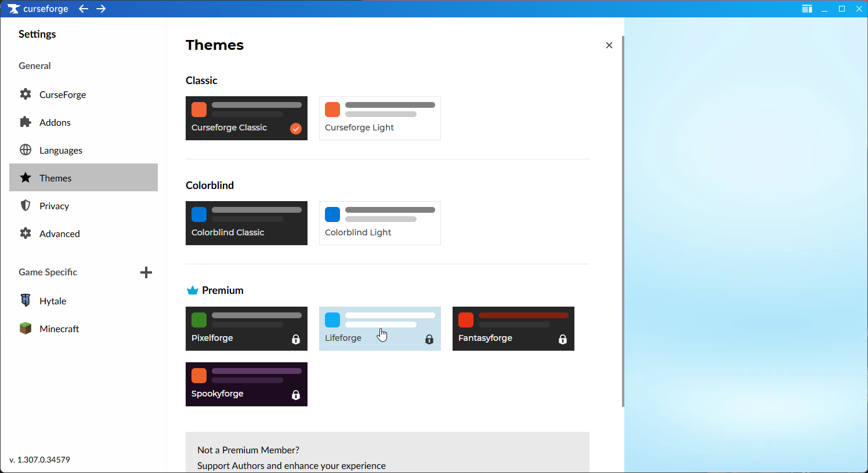
Task: Open the Privacy settings section
Action: click(x=84, y=205)
